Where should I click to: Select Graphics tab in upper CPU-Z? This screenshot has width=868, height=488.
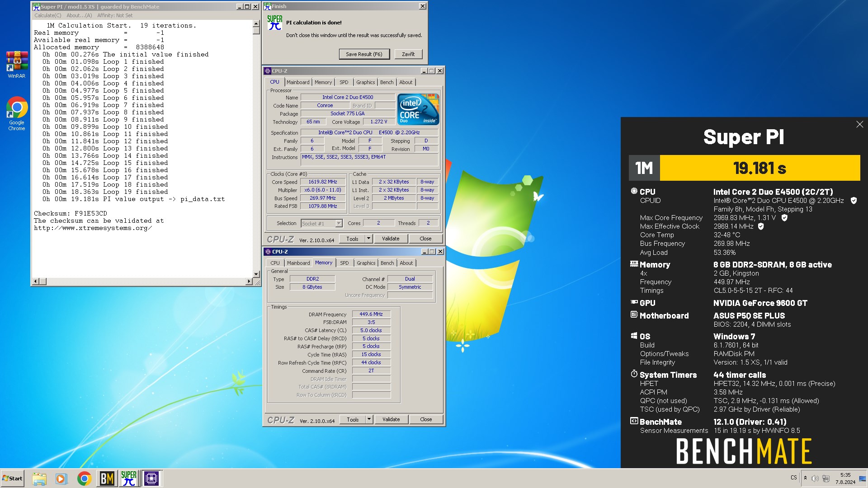pyautogui.click(x=365, y=82)
